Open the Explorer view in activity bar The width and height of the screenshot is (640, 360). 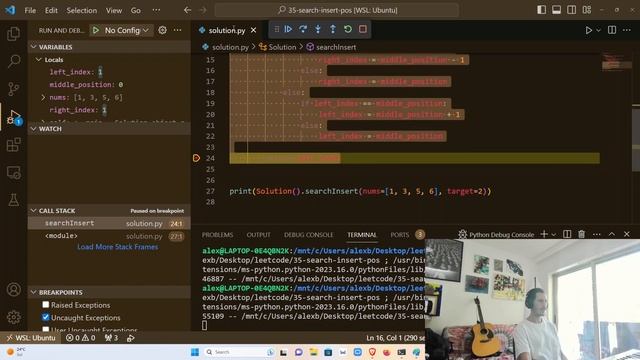13,33
